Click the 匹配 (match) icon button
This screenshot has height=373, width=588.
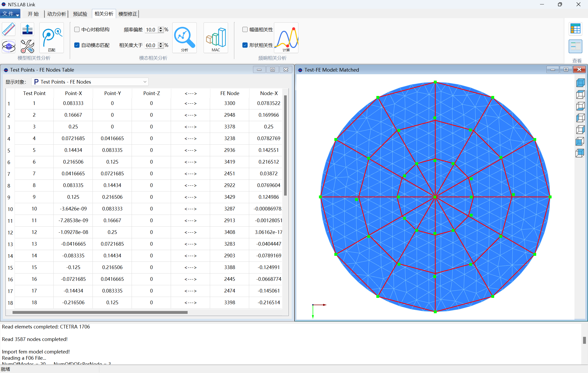[52, 38]
